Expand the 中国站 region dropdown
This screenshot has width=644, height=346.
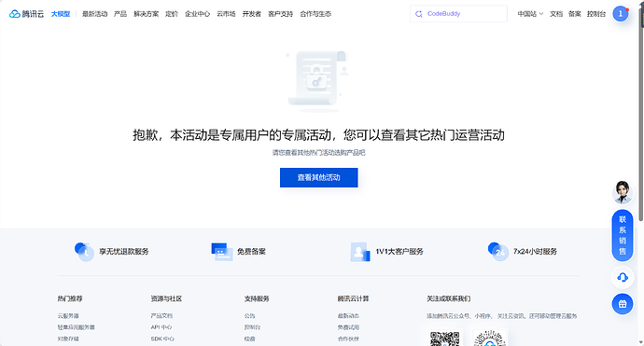pyautogui.click(x=530, y=14)
